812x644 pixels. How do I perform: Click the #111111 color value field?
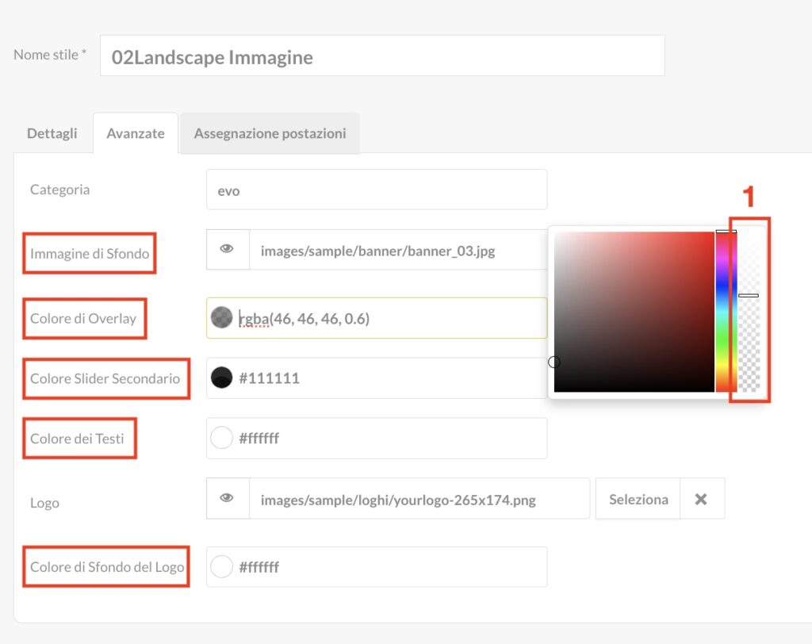377,378
